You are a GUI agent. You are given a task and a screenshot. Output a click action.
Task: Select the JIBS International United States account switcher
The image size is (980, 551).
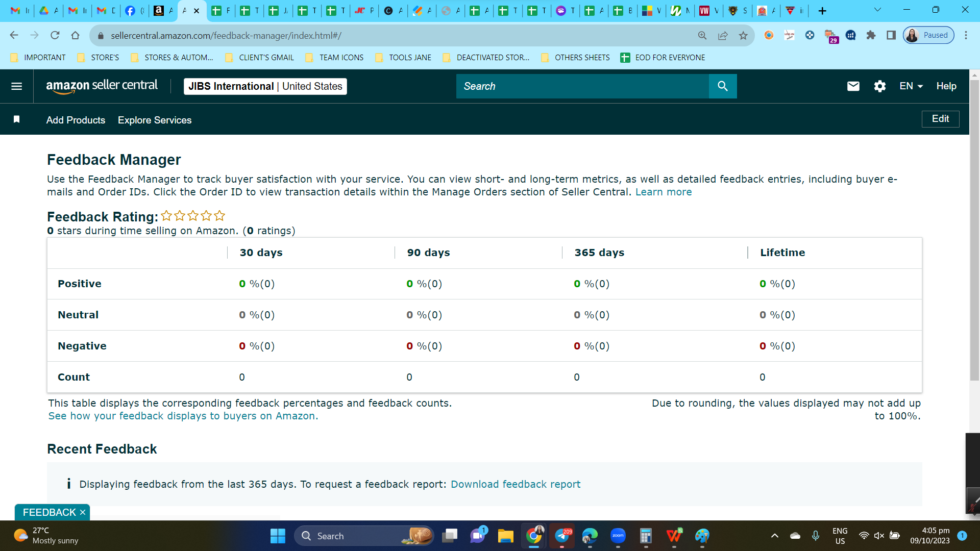[x=265, y=86]
